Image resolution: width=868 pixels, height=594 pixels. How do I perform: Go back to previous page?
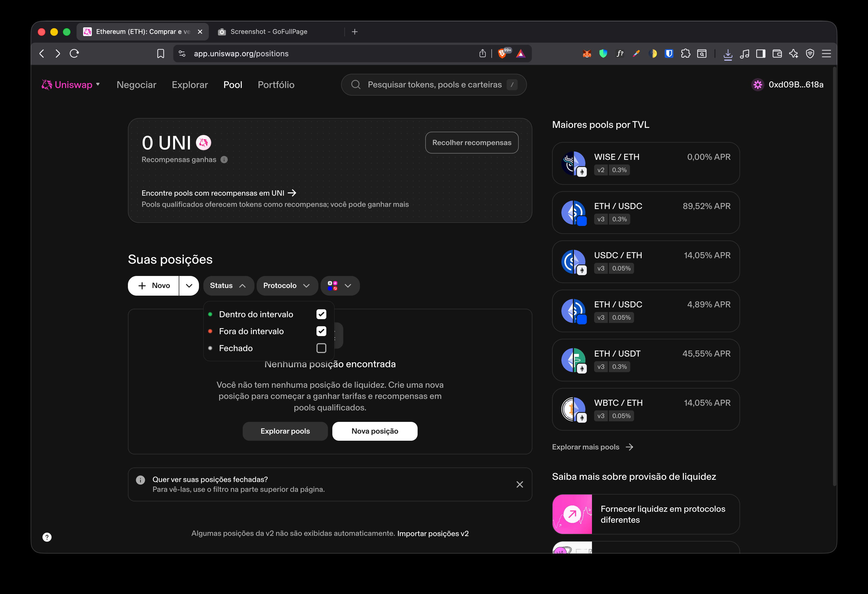pyautogui.click(x=42, y=54)
